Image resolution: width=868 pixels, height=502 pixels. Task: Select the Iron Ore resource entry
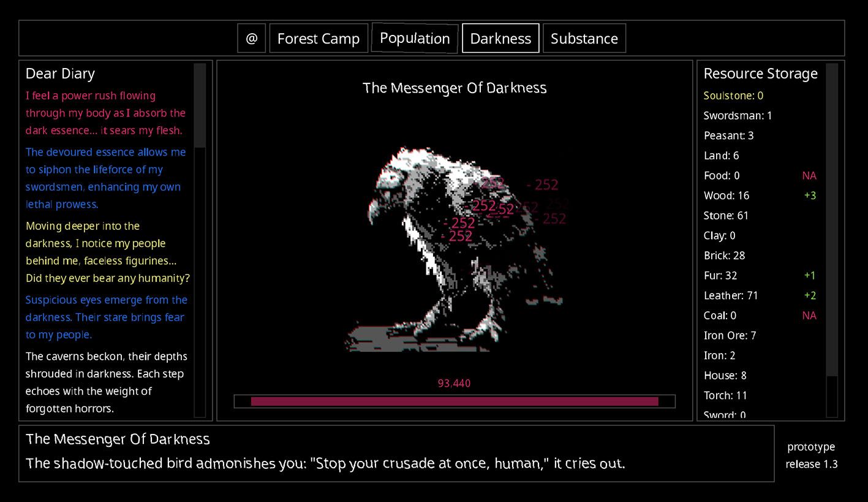tap(730, 335)
